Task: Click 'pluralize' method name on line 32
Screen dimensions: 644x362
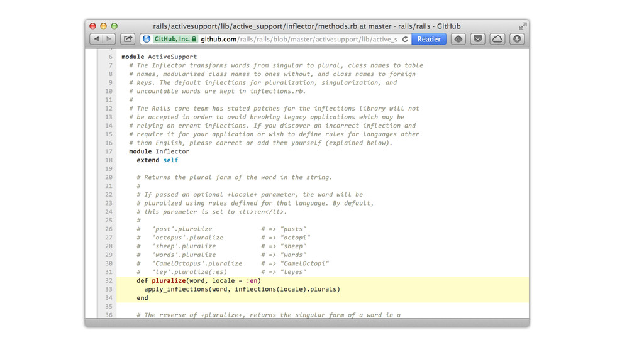Action: click(169, 281)
